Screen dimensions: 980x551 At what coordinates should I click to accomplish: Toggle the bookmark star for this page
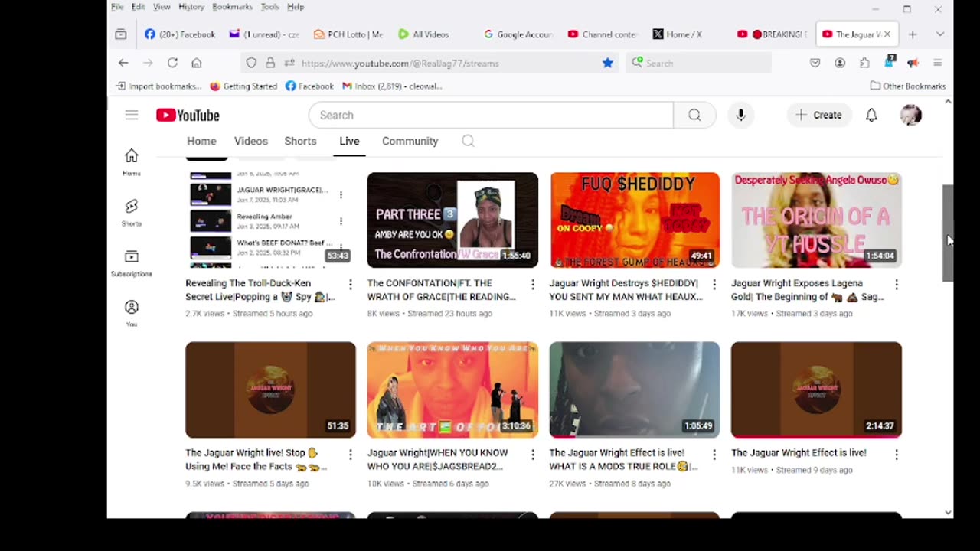pos(607,63)
